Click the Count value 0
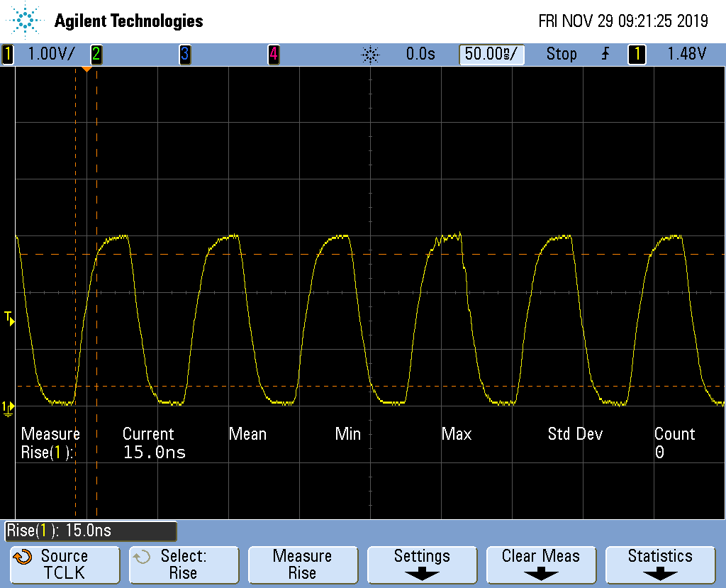The height and width of the screenshot is (588, 726). pos(659,453)
